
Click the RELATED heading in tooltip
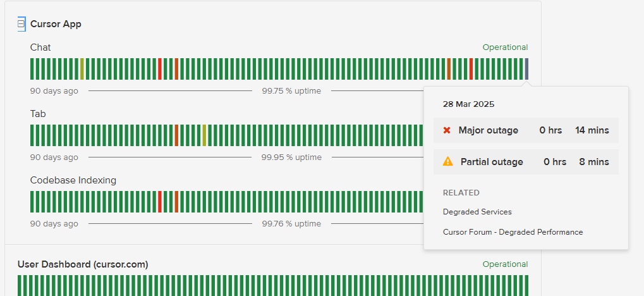[x=461, y=193]
